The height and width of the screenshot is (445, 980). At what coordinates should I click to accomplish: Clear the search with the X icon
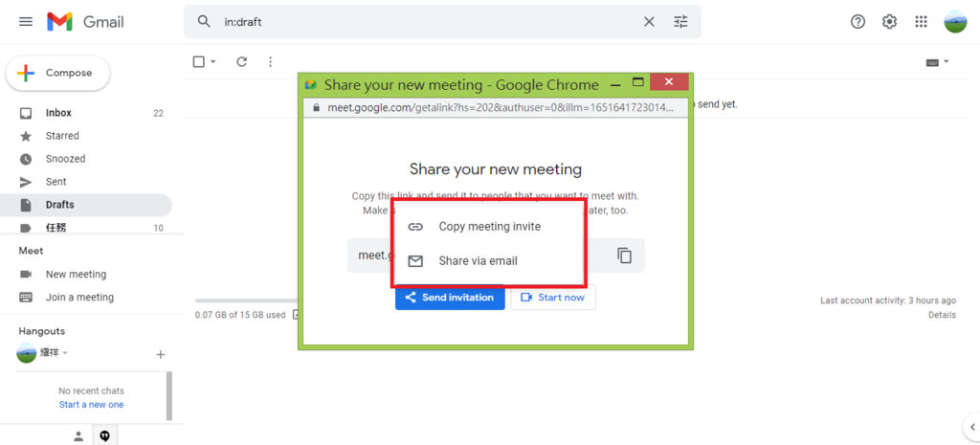click(649, 21)
